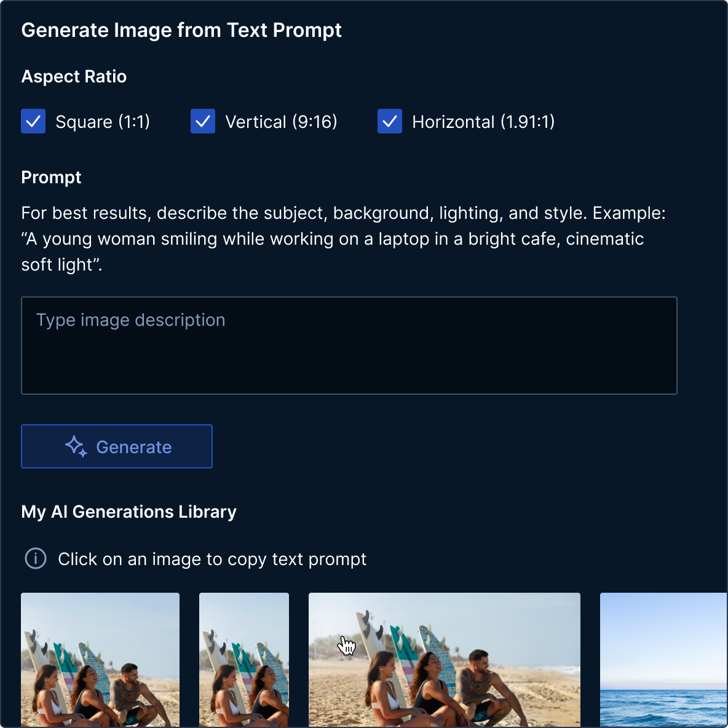Click the sparkle icon on the Generate button
Screen dimensions: 728x728
tap(76, 446)
